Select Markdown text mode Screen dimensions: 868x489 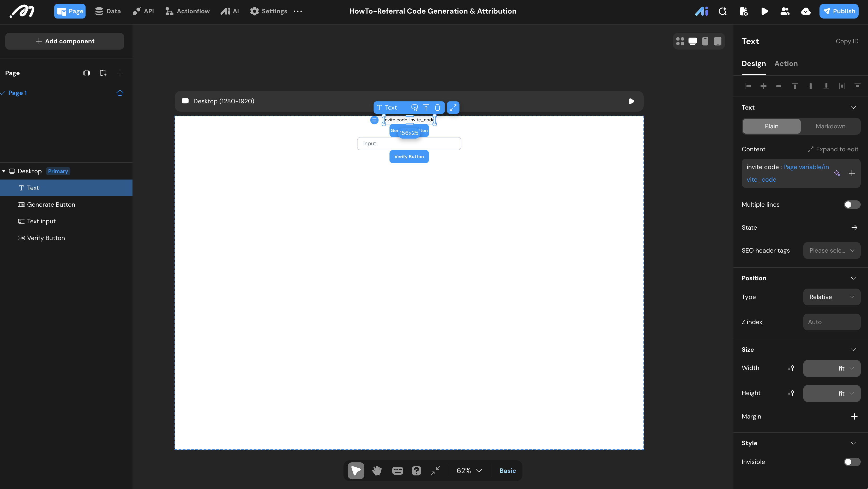(x=830, y=126)
